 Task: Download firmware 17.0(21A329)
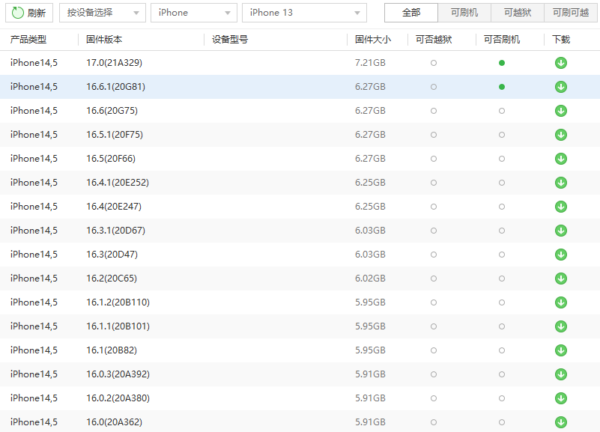(560, 63)
